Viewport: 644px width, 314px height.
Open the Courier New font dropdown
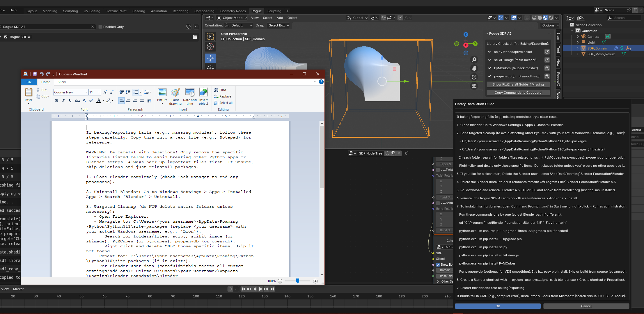[86, 92]
